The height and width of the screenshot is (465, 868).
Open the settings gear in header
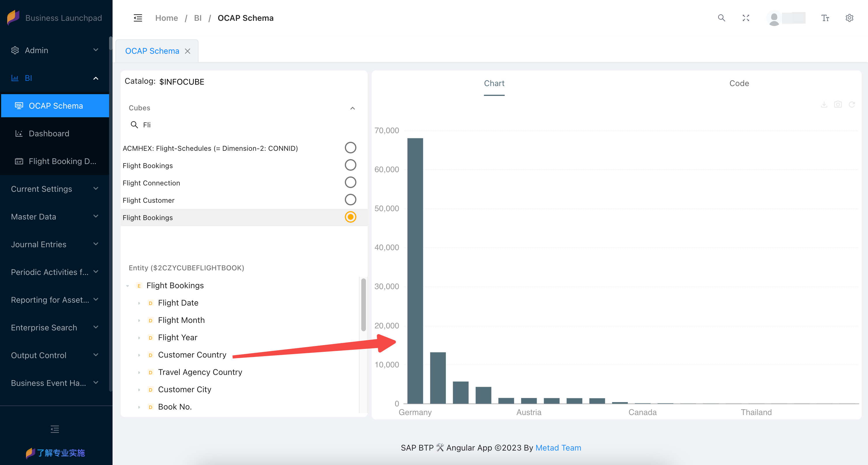849,18
